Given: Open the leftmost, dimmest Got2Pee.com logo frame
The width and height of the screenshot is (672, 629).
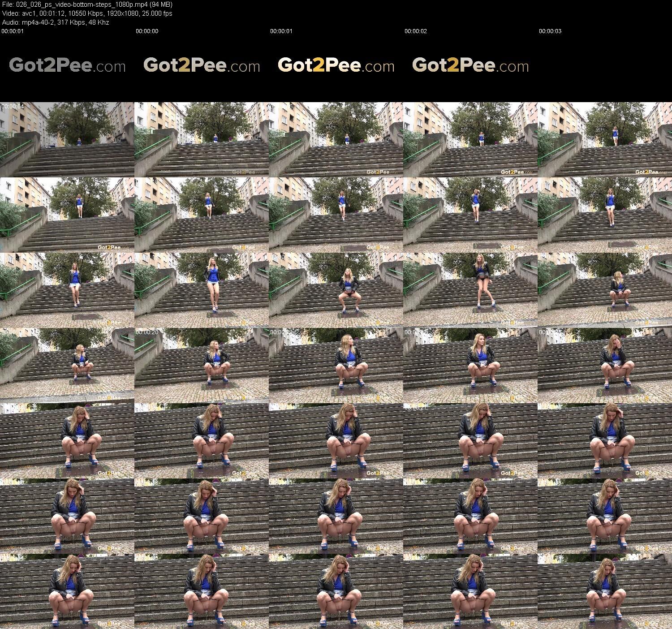Looking at the screenshot, I should coord(67,65).
